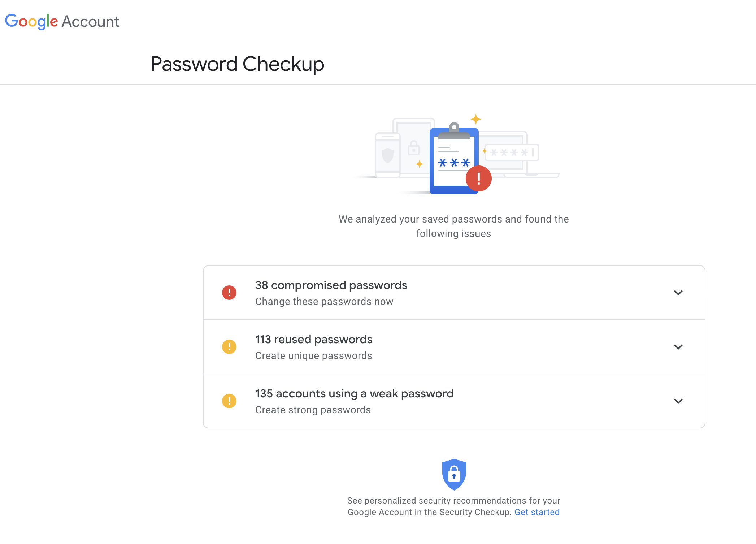The image size is (756, 544).
Task: Expand the weak password accounts chevron
Action: pos(678,401)
